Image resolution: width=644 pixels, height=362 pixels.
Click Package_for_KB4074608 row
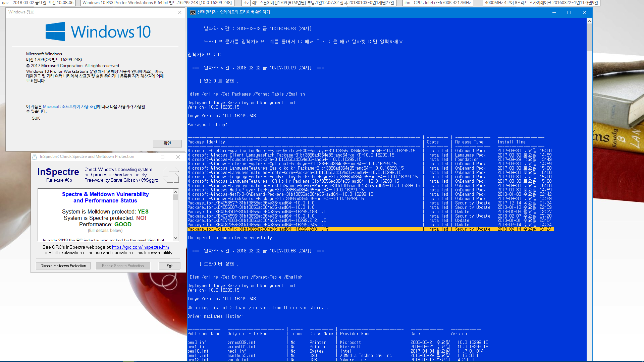pos(370,221)
